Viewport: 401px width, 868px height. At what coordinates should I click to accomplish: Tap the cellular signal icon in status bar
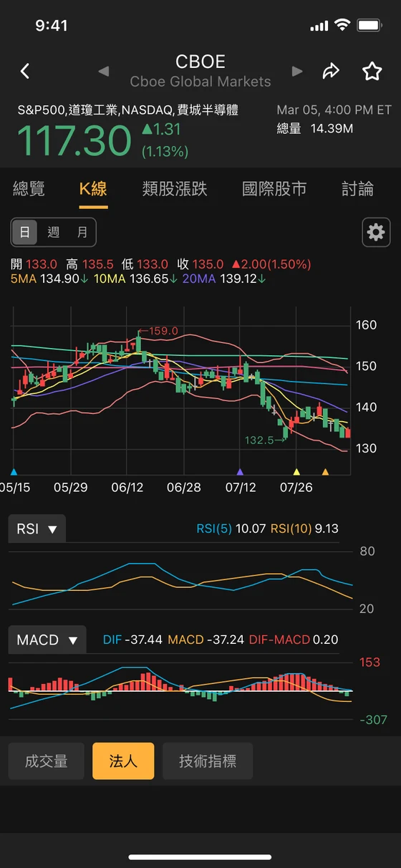[319, 26]
